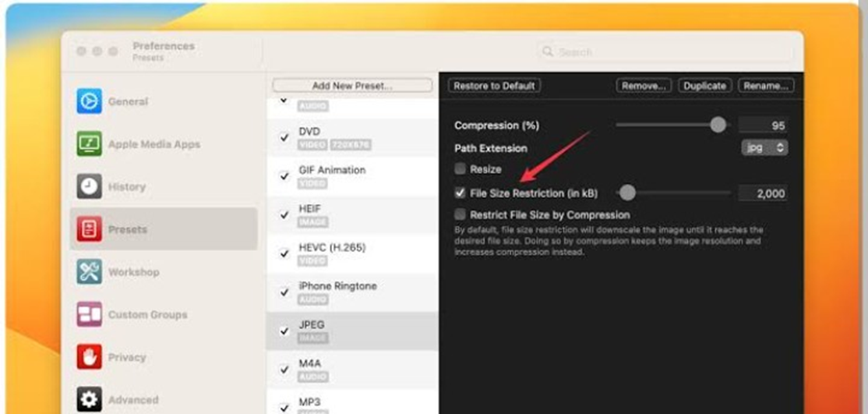
Task: Select the GIF Animation preset
Action: coord(352,176)
